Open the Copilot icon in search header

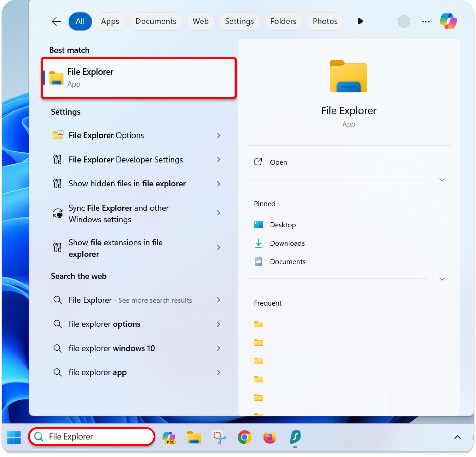pyautogui.click(x=448, y=21)
